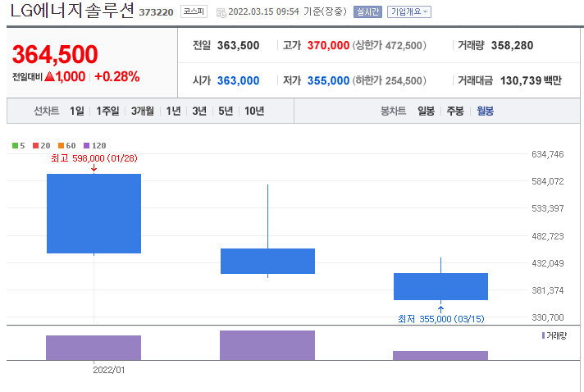Click the 실시간 real-time badge
This screenshot has width=584, height=392.
pyautogui.click(x=367, y=12)
